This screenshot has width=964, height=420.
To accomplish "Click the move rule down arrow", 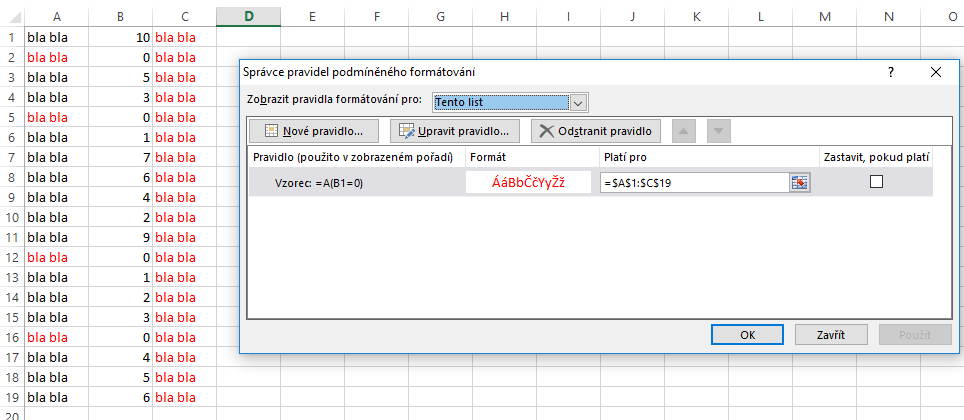I will 720,131.
